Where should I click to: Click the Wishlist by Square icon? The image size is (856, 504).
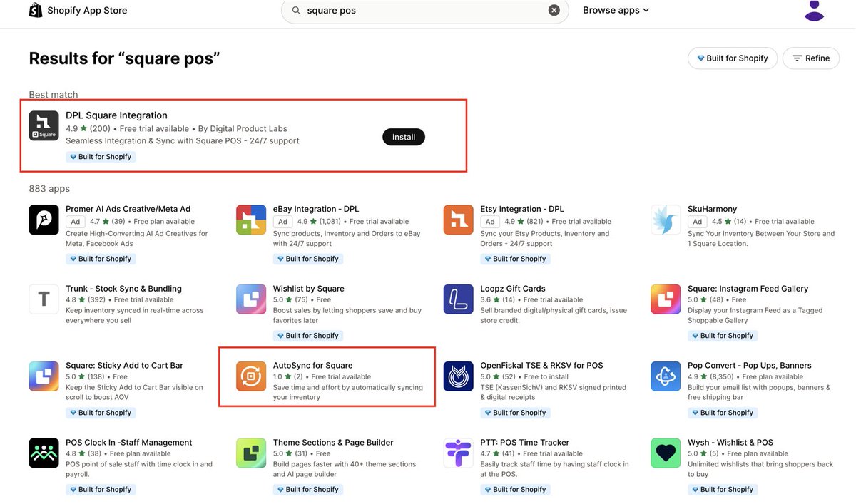[x=251, y=299]
